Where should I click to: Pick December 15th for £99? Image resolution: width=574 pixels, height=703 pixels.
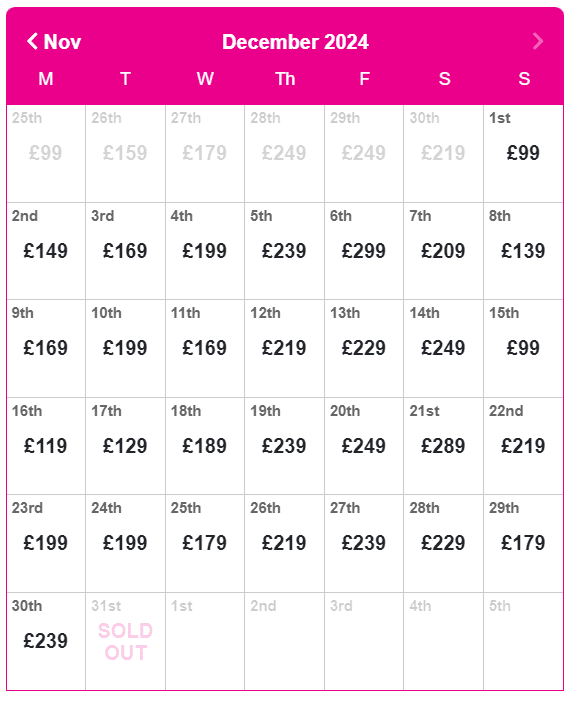coord(523,348)
